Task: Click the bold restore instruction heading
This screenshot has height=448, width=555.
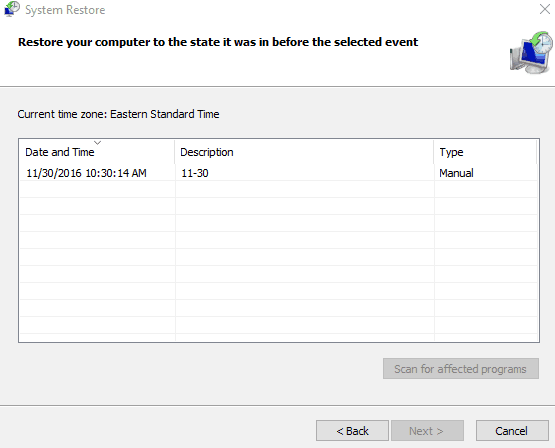Action: pyautogui.click(x=218, y=42)
